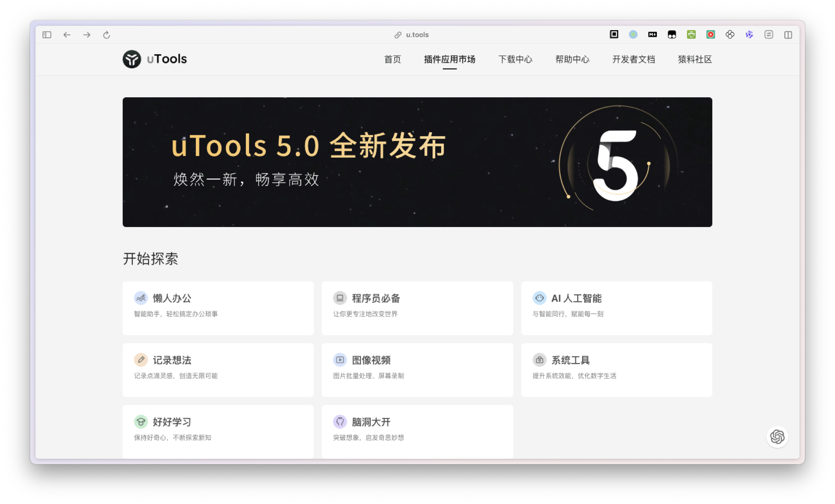Toggle the browser sidebar panel

(x=47, y=35)
